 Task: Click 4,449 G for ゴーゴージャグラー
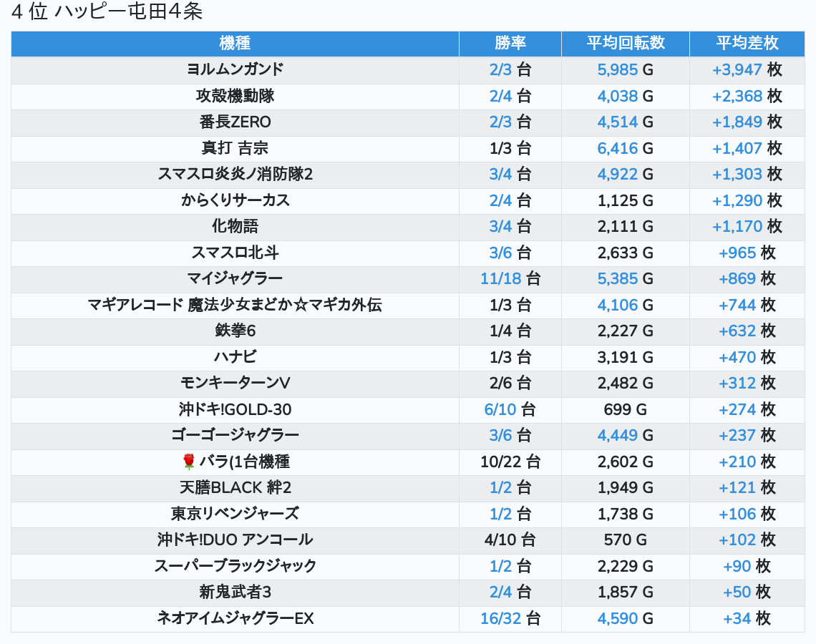pos(617,435)
